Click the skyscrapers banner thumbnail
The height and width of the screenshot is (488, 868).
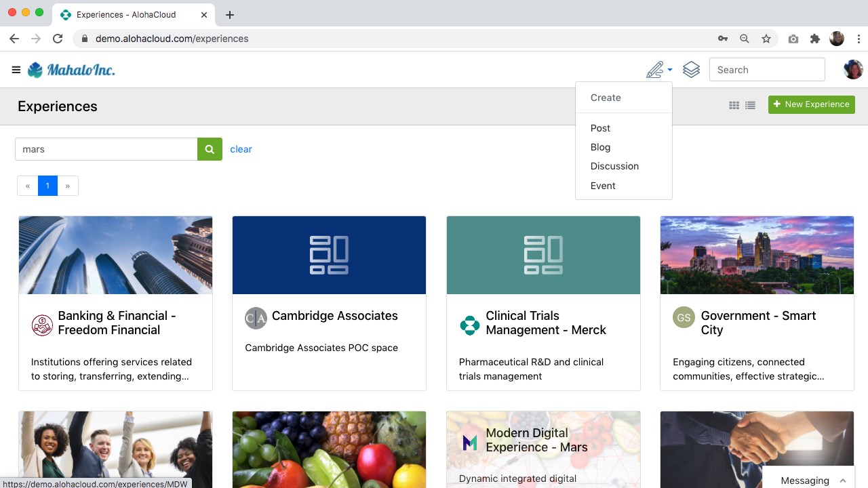115,256
